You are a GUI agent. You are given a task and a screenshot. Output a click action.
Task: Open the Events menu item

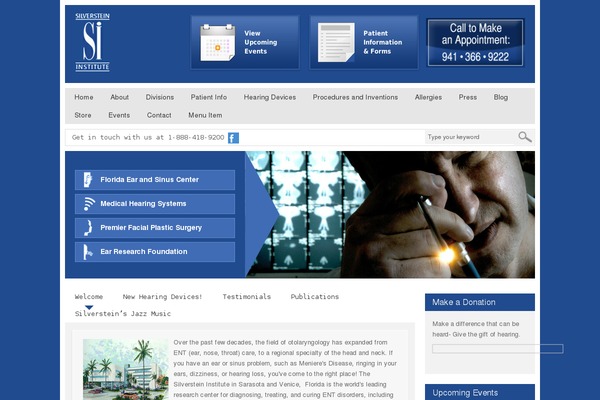[x=119, y=115]
